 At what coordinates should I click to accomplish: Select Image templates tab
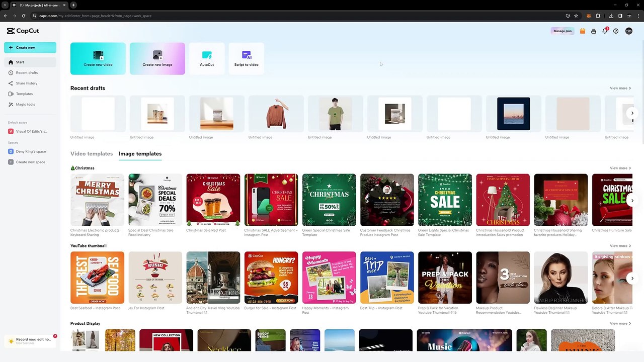(x=140, y=154)
